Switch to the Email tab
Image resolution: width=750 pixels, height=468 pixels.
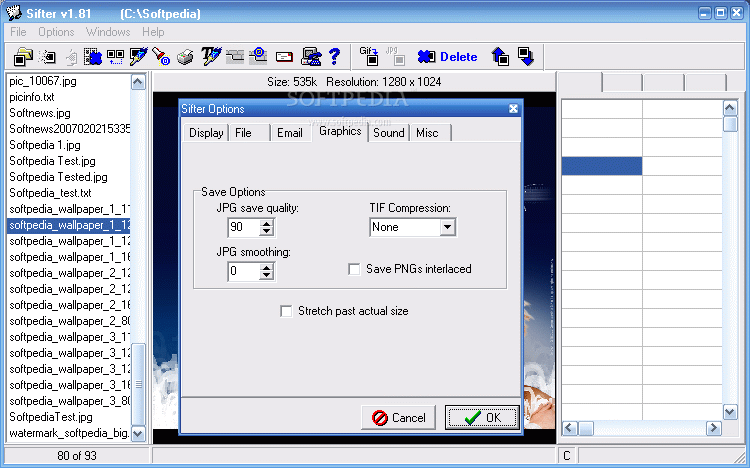[x=290, y=133]
